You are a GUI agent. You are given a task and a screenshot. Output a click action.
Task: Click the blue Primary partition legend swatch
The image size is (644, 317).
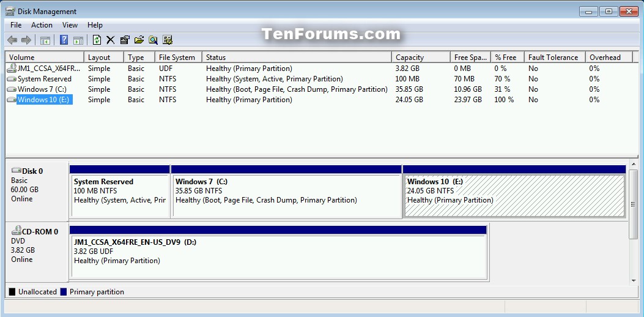point(63,292)
